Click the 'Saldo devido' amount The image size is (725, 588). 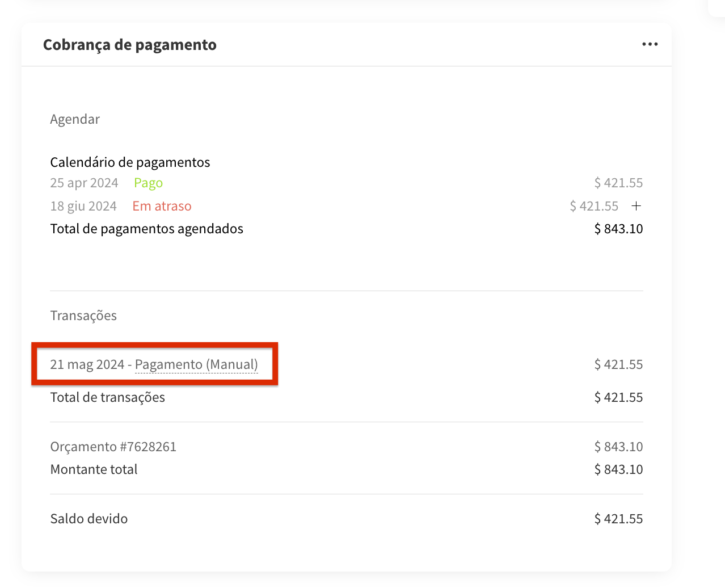(618, 518)
